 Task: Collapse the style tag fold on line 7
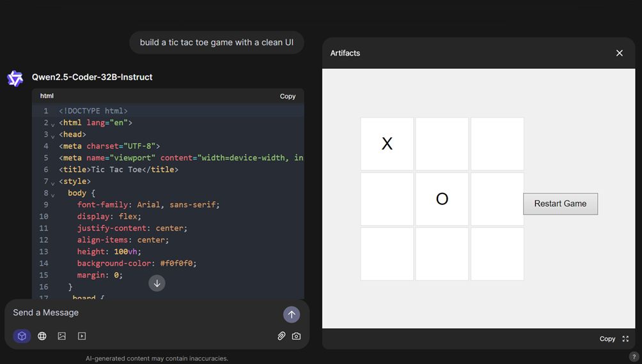pyautogui.click(x=53, y=182)
